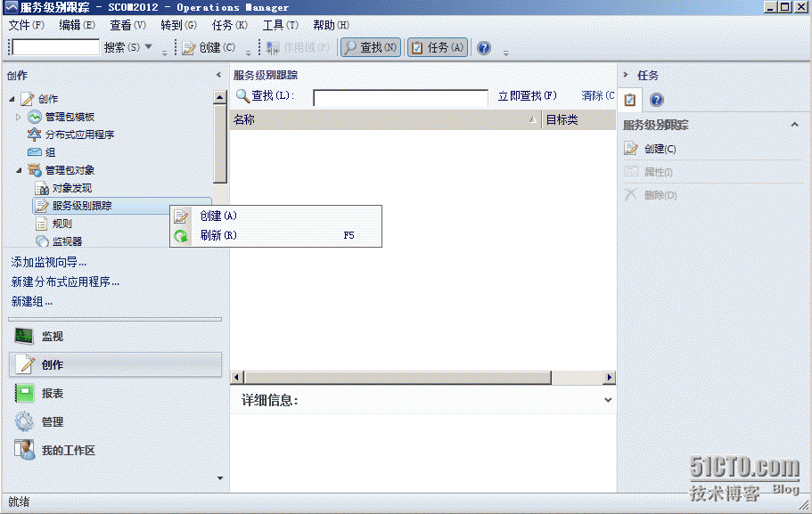The width and height of the screenshot is (812, 514).
Task: Click the 添加监视向导... link
Action: (x=49, y=263)
